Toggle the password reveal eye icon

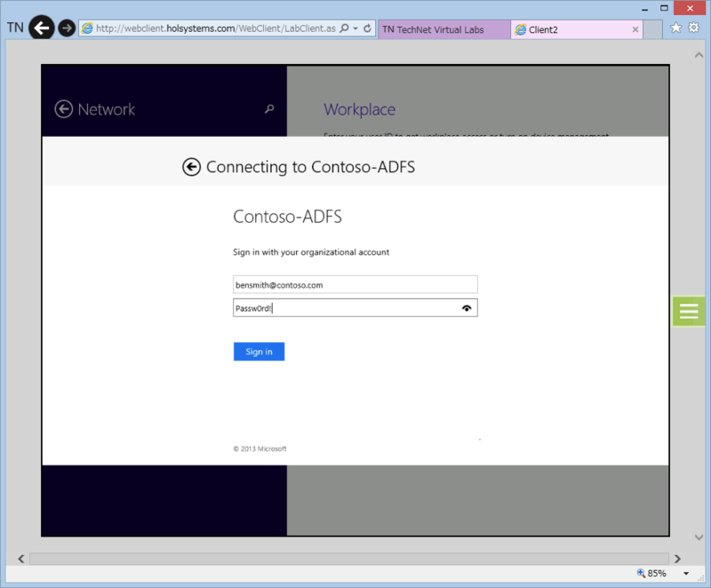point(467,308)
